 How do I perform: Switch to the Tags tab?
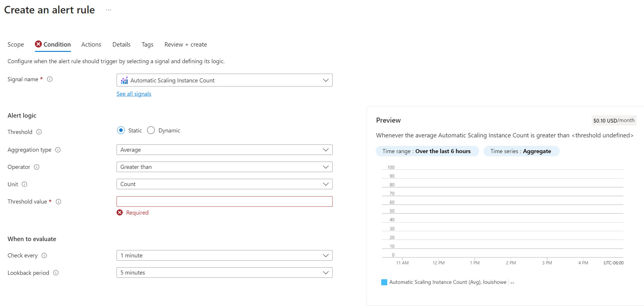147,45
